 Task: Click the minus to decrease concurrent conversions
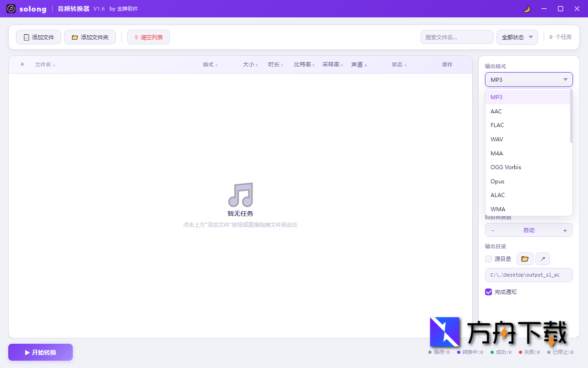(x=493, y=230)
